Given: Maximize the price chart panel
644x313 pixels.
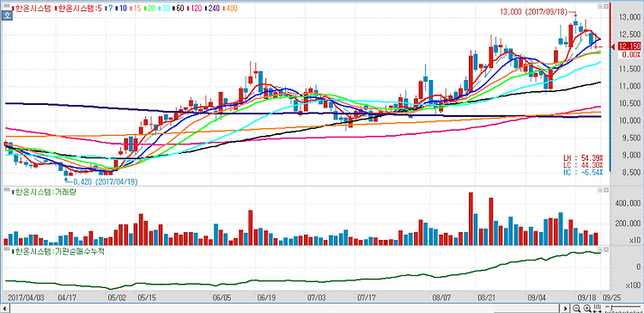Looking at the screenshot, I should 605,7.
